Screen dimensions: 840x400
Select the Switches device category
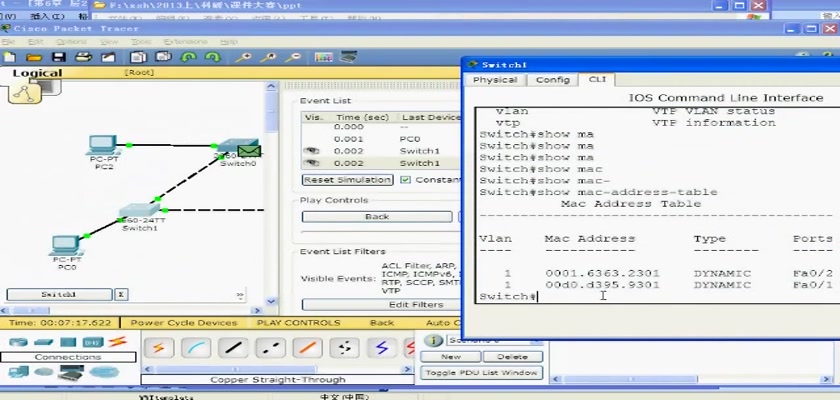tap(43, 342)
